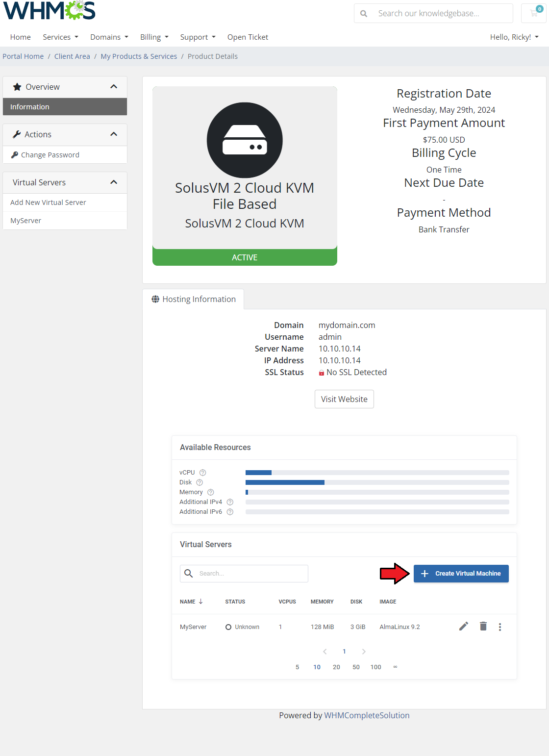Click the product hard drive icon

(245, 140)
